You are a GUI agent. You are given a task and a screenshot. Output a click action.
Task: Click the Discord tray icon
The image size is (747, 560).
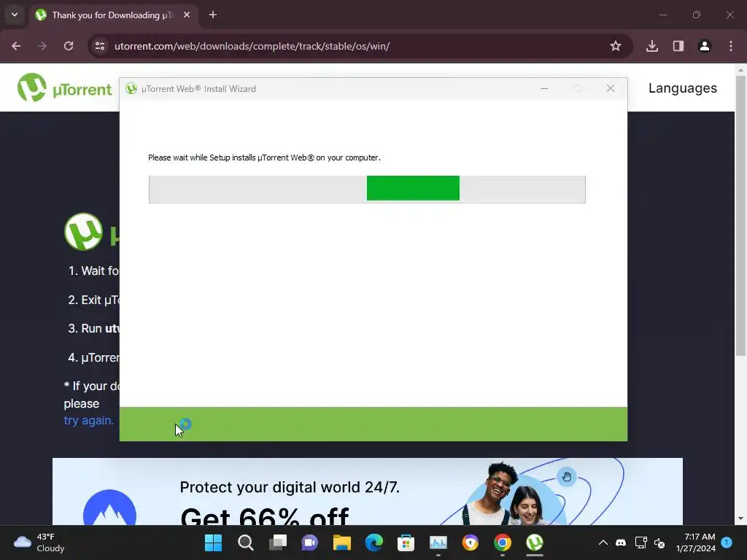[621, 542]
